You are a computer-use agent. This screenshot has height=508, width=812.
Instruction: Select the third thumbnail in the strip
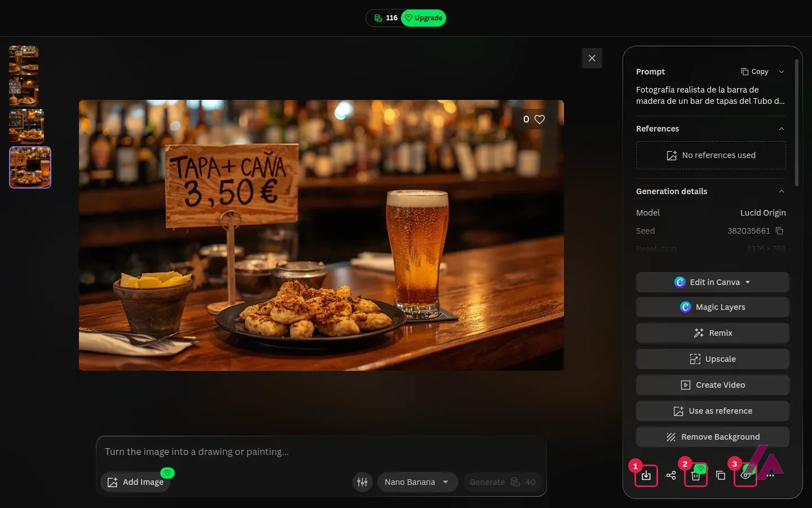pos(27,126)
